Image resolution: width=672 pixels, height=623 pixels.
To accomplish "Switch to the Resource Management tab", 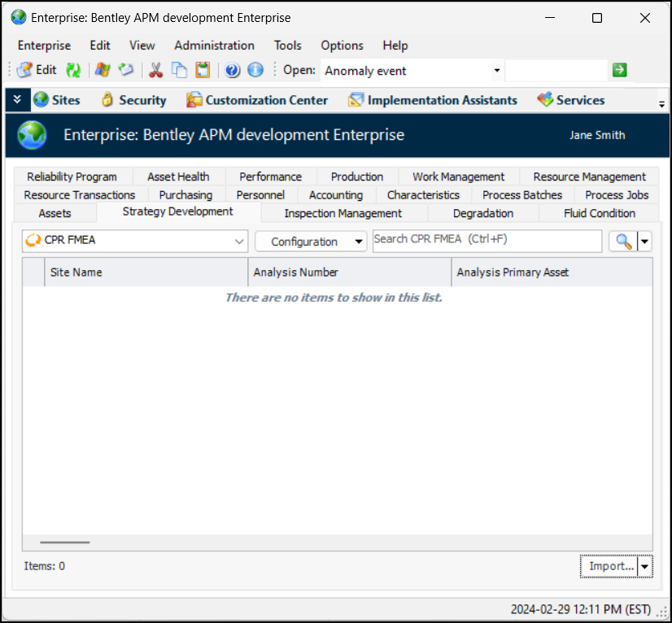I will point(589,176).
